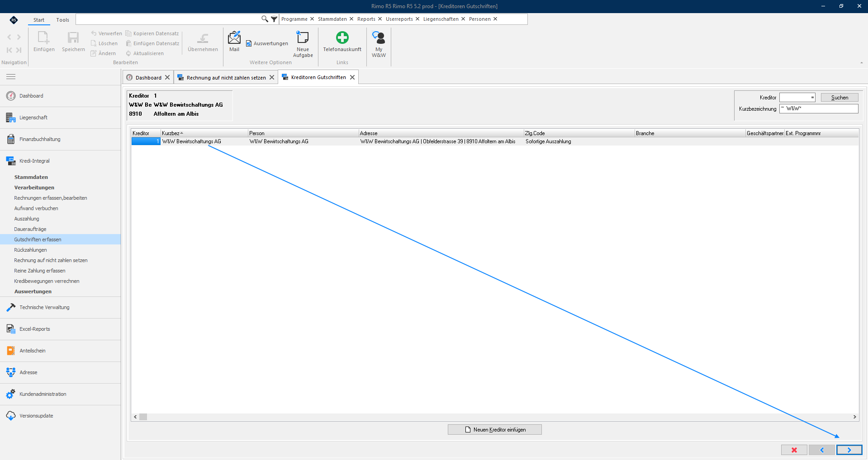
Task: Click the filter funnel icon
Action: coord(274,19)
